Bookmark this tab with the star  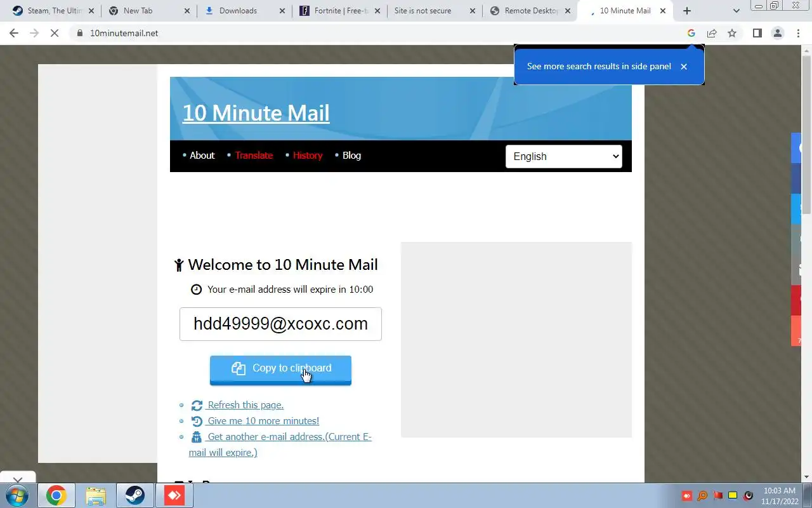coord(732,33)
